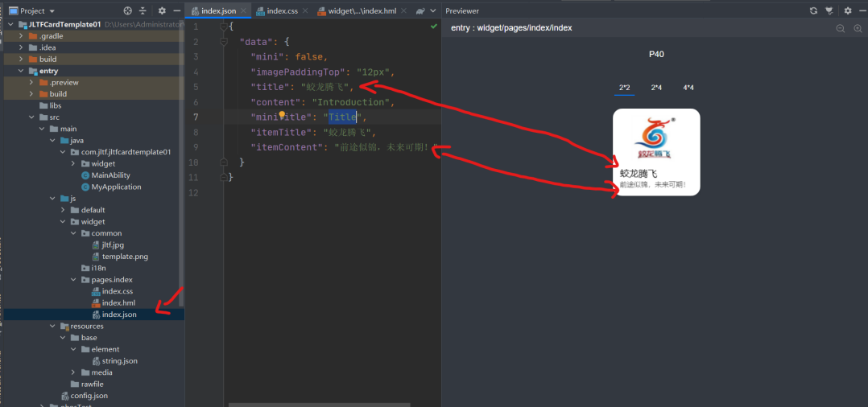The image size is (868, 407).
Task: Hide the Project tool window
Action: tap(176, 10)
